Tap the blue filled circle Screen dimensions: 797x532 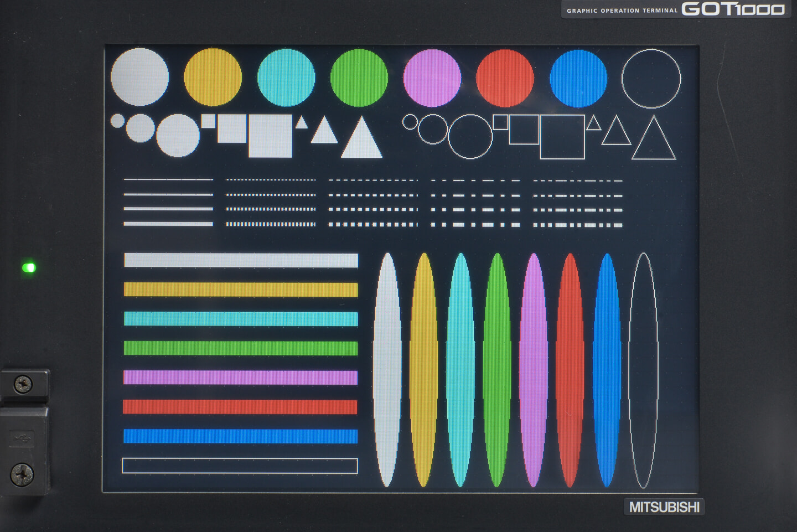pos(578,79)
